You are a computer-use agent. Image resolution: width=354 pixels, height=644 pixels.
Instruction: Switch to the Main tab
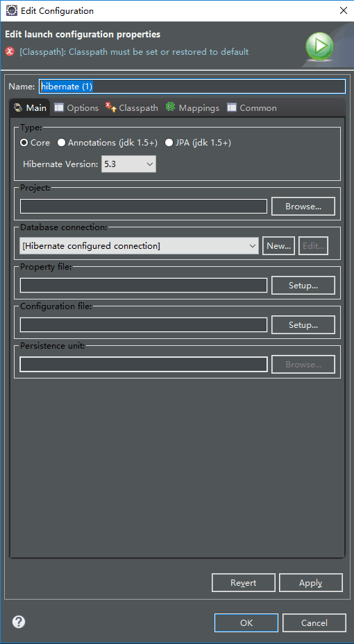30,107
